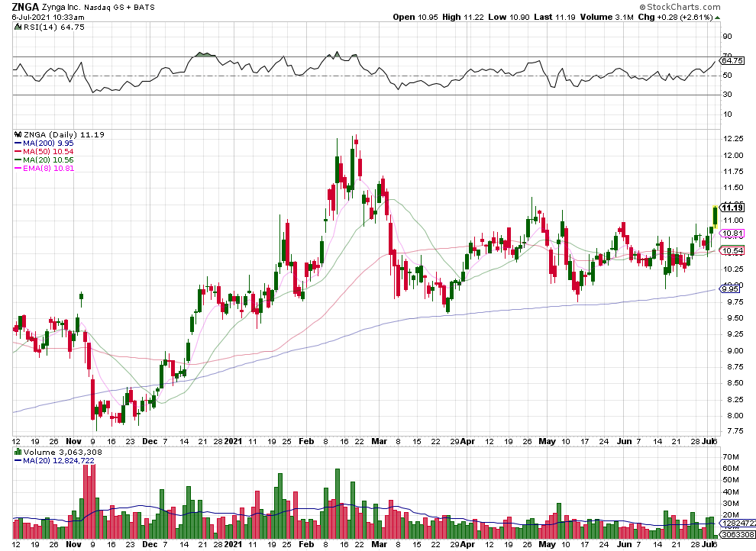Image resolution: width=756 pixels, height=551 pixels.
Task: Click the green line swatch beside MA(20) 10.56
Action: click(x=18, y=160)
